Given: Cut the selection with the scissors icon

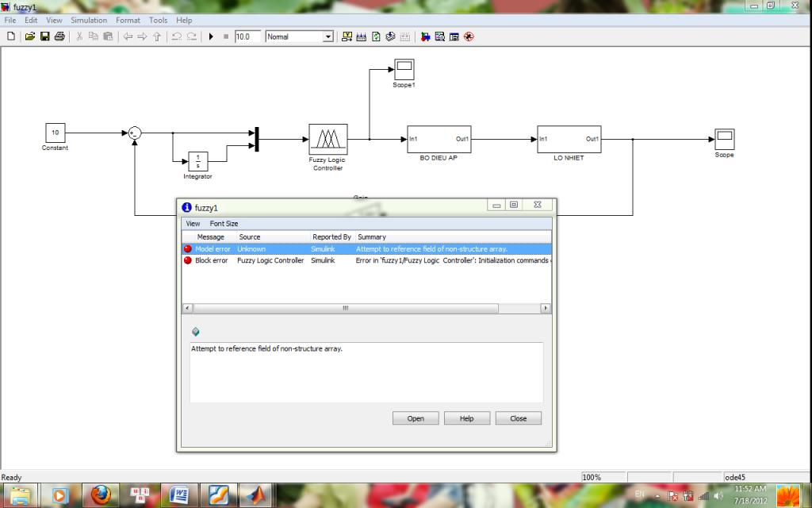Looking at the screenshot, I should pos(79,37).
